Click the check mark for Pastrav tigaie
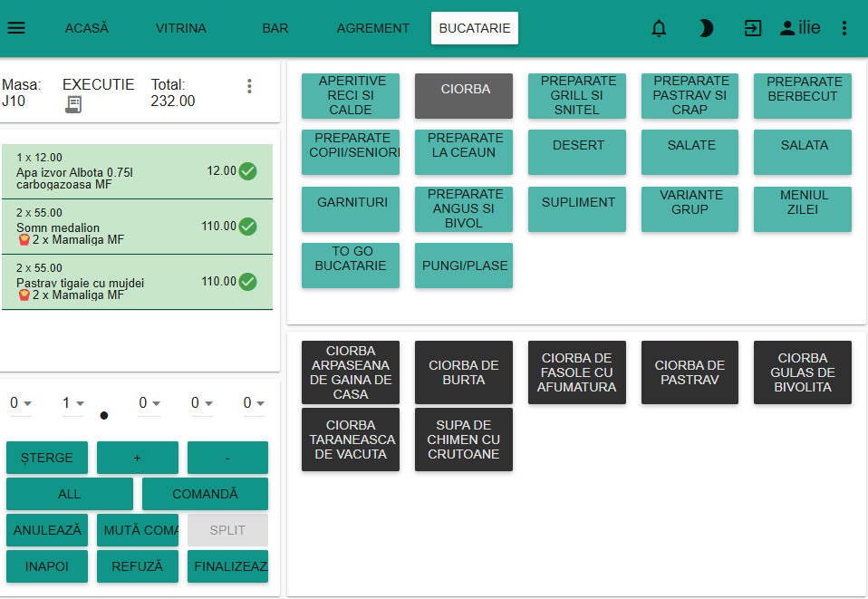 pyautogui.click(x=248, y=282)
